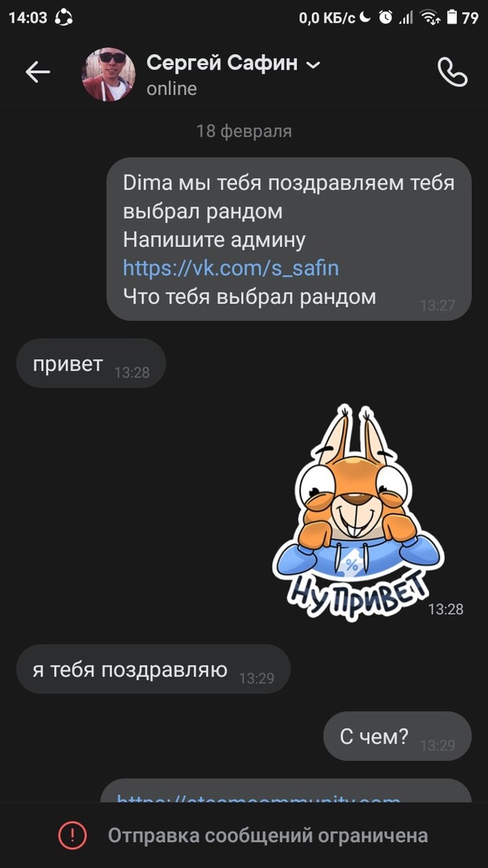
Task: Start a voice call with phone icon
Action: (x=452, y=72)
